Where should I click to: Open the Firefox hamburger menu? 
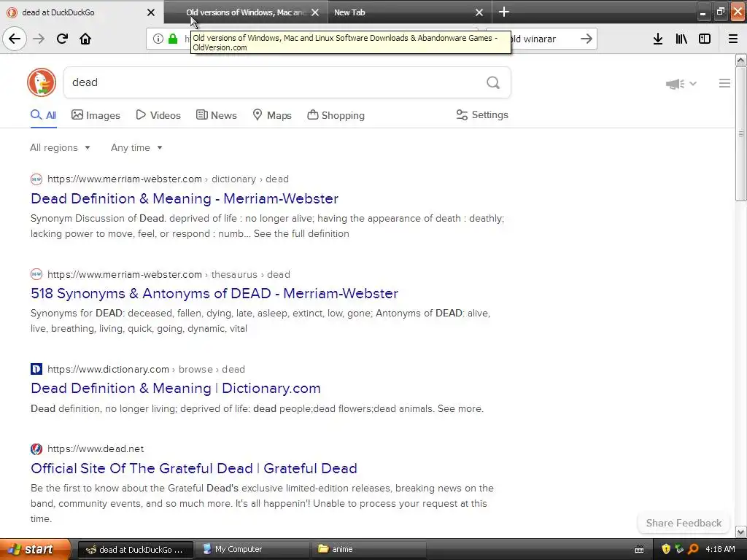733,39
